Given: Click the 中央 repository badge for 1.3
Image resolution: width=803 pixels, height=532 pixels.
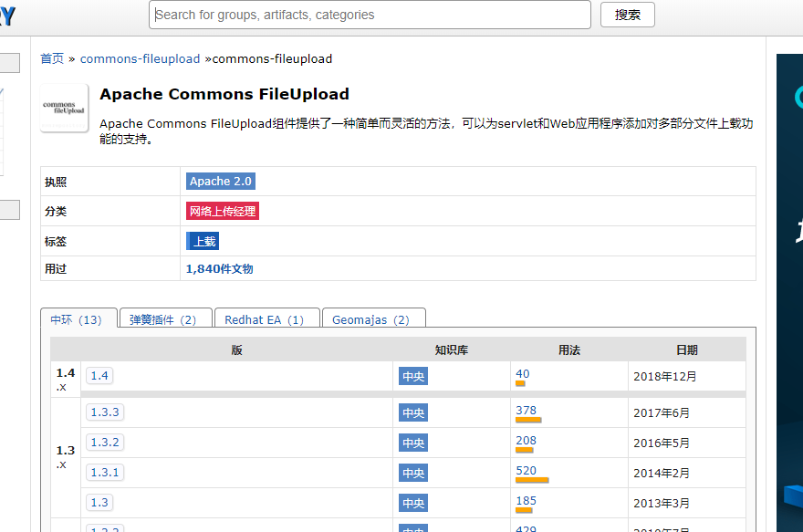Looking at the screenshot, I should pyautogui.click(x=413, y=504).
